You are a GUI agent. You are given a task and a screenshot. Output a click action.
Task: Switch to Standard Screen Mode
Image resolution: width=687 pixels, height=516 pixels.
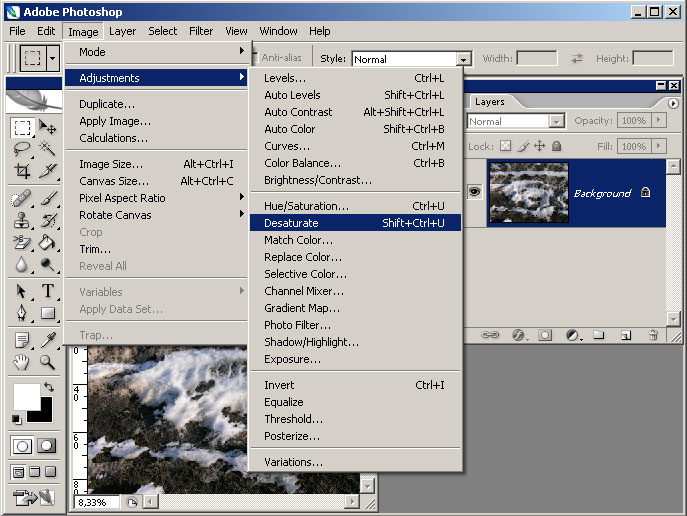[18, 472]
